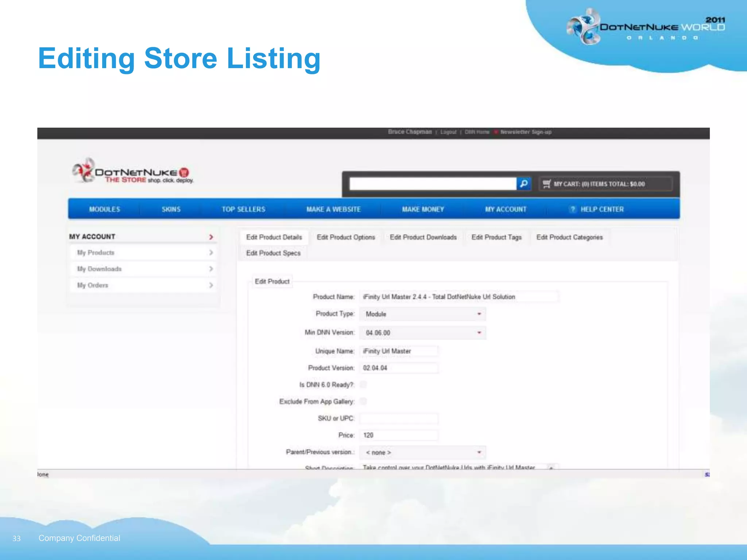The image size is (747, 560).
Task: Click the Product Version input field
Action: click(x=399, y=368)
